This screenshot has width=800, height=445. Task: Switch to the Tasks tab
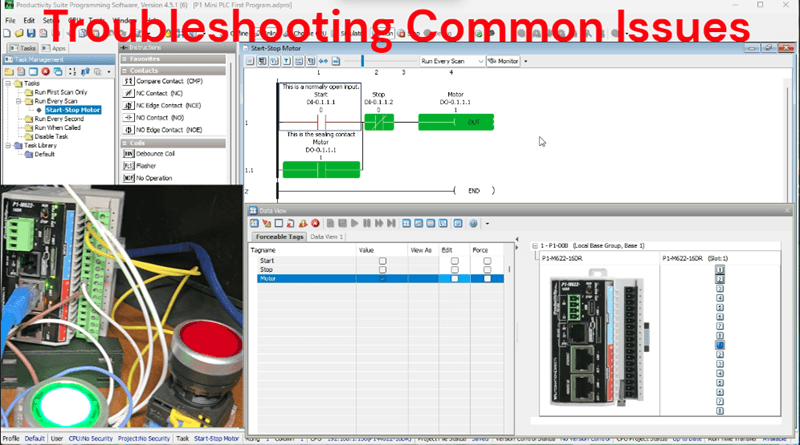point(22,48)
